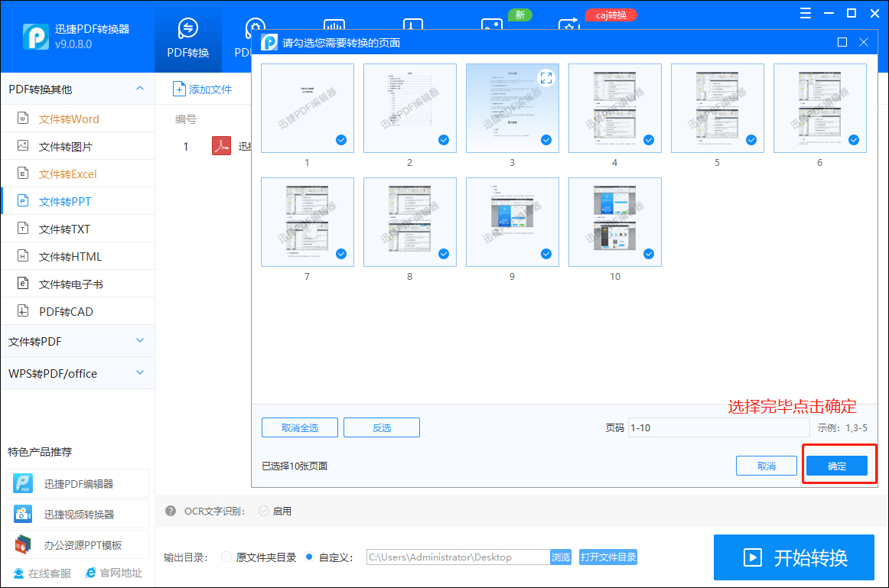Screen dimensions: 889x588
Task: Click the 页码 input field
Action: tap(718, 427)
